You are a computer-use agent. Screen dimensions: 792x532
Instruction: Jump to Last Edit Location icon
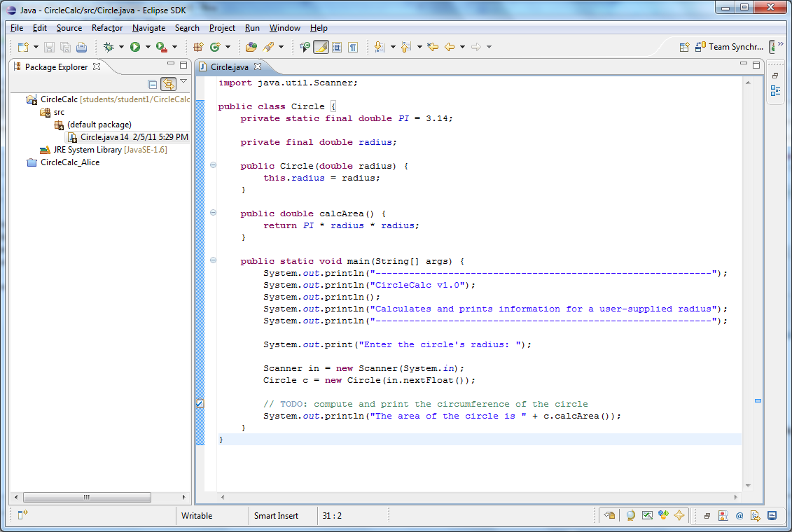point(433,47)
